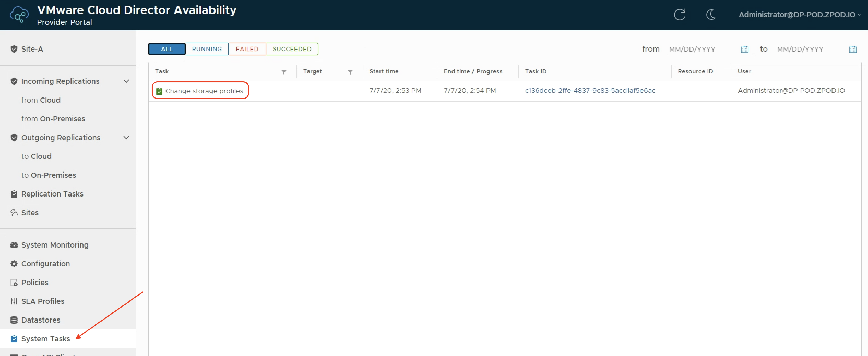This screenshot has width=868, height=356.
Task: Collapse Incoming Replications section
Action: pyautogui.click(x=126, y=81)
